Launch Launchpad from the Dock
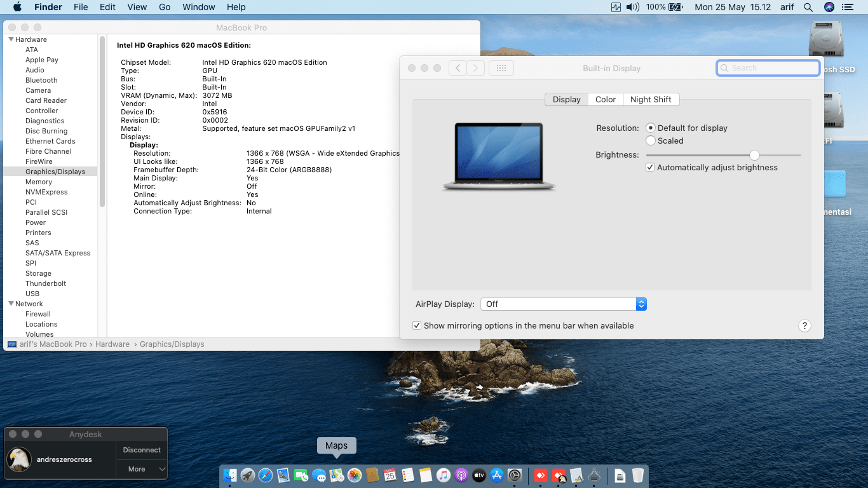This screenshot has height=488, width=868. [x=248, y=475]
